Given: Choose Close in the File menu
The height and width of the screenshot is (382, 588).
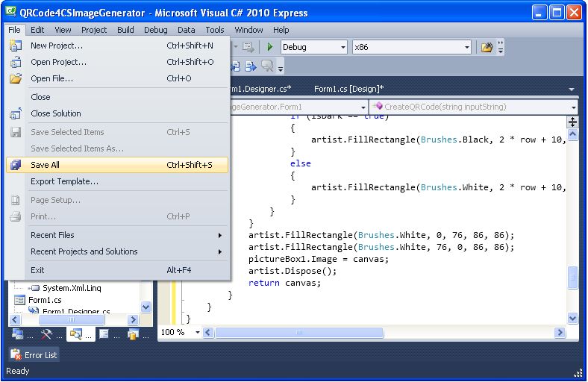Looking at the screenshot, I should [116, 97].
